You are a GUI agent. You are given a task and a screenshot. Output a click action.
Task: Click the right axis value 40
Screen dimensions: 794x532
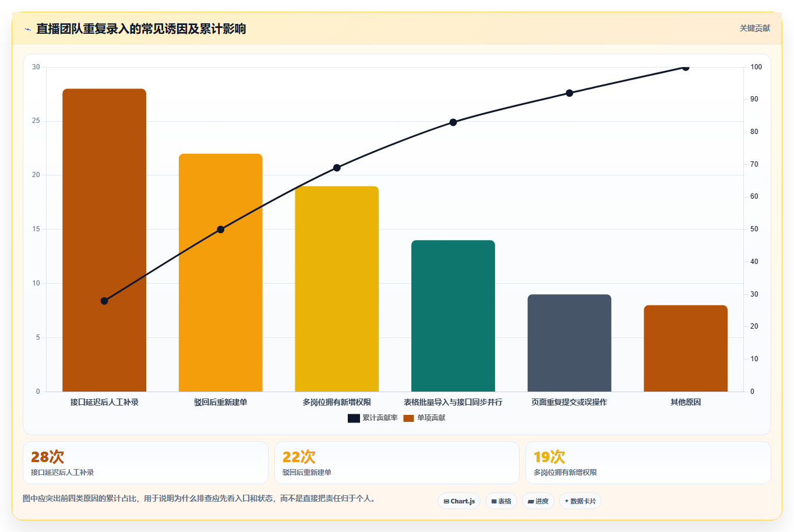coord(754,262)
